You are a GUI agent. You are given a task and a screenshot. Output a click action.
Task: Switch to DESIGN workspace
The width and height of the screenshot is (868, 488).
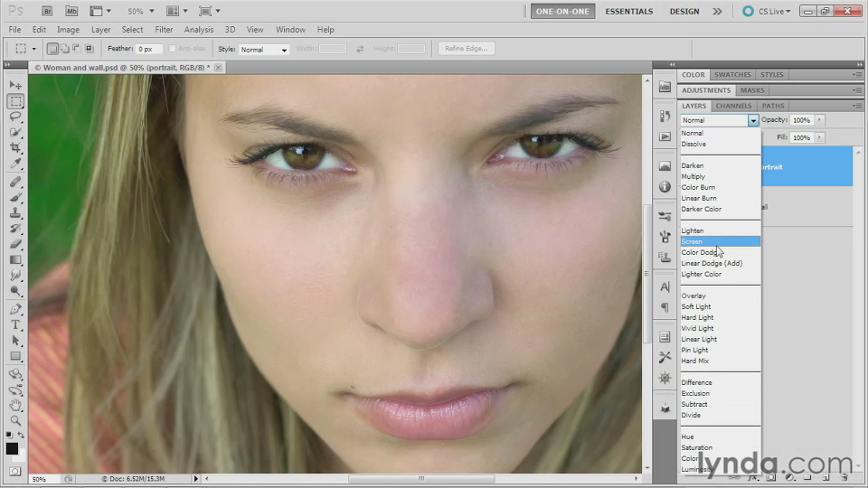[684, 11]
